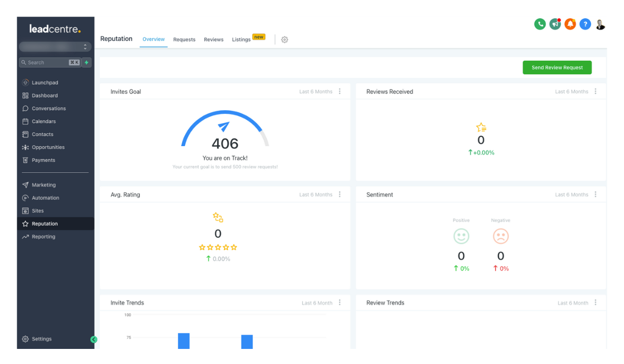Click the Automation sidebar text
624x364 pixels.
pos(46,198)
